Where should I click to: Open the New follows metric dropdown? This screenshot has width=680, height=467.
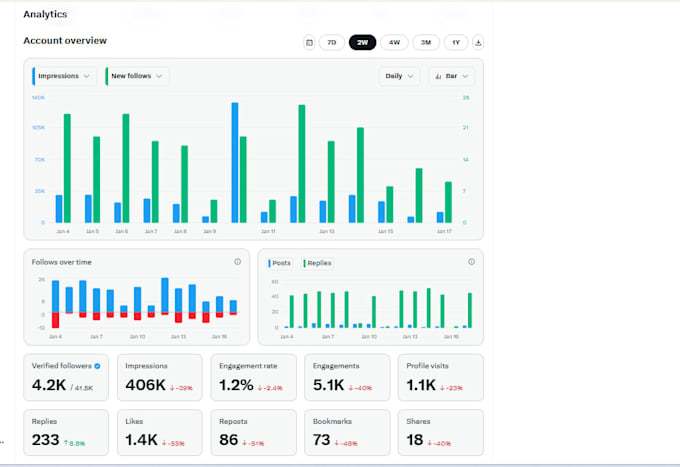click(137, 76)
